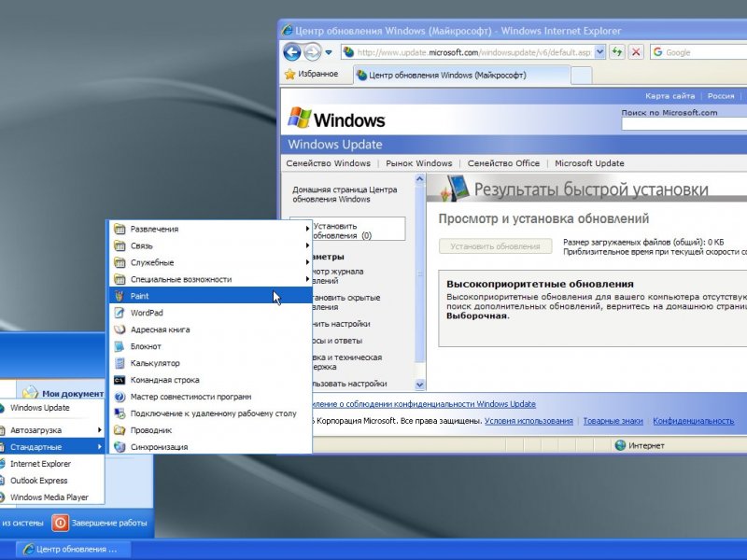Click the Мастер совместимости программ help icon
The width and height of the screenshot is (747, 560).
120,397
